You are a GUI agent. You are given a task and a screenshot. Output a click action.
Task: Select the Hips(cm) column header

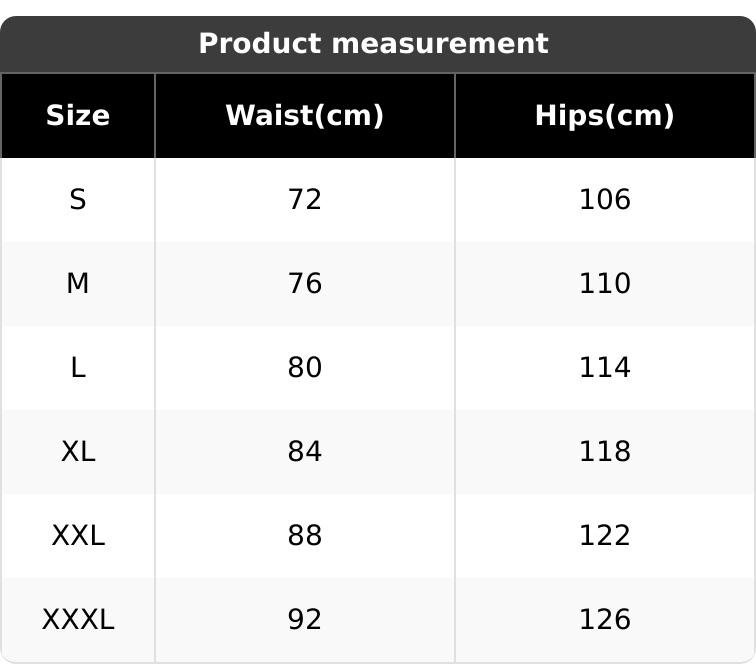tap(605, 116)
